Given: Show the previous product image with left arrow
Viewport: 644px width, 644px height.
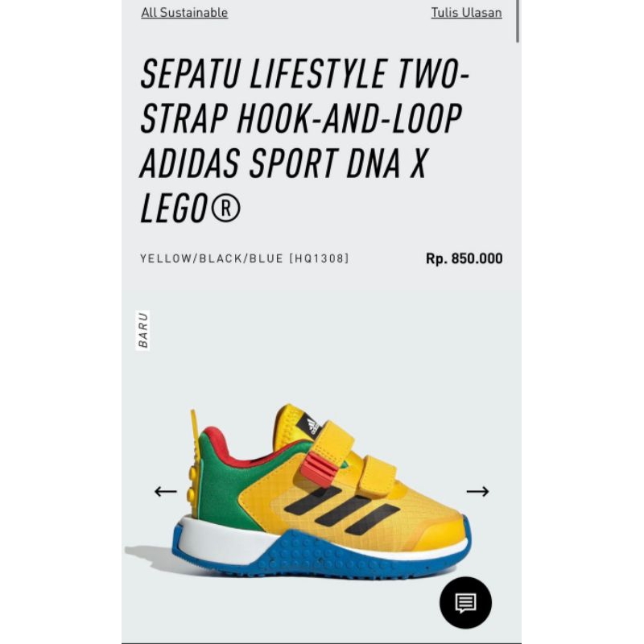Looking at the screenshot, I should (166, 491).
